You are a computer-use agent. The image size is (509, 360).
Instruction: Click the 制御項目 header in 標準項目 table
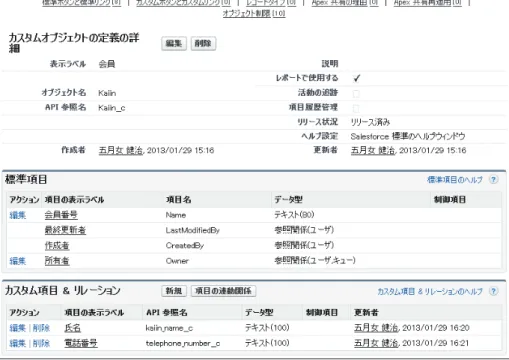450,200
